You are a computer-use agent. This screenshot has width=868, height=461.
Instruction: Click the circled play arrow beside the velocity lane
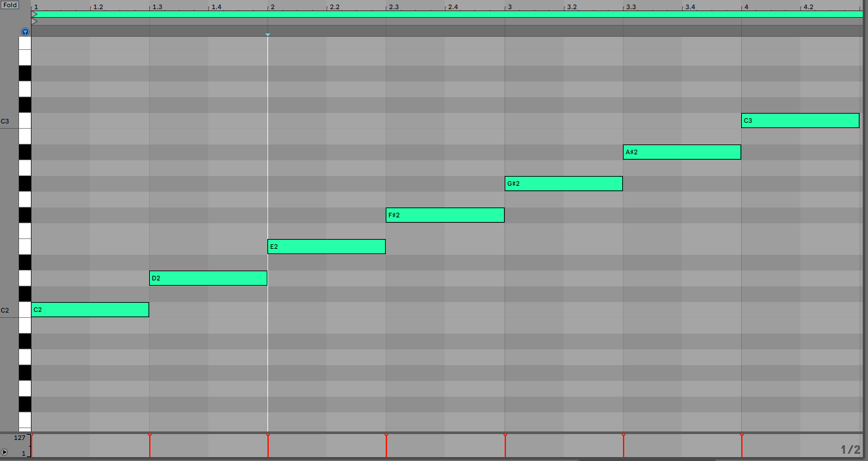click(x=5, y=452)
